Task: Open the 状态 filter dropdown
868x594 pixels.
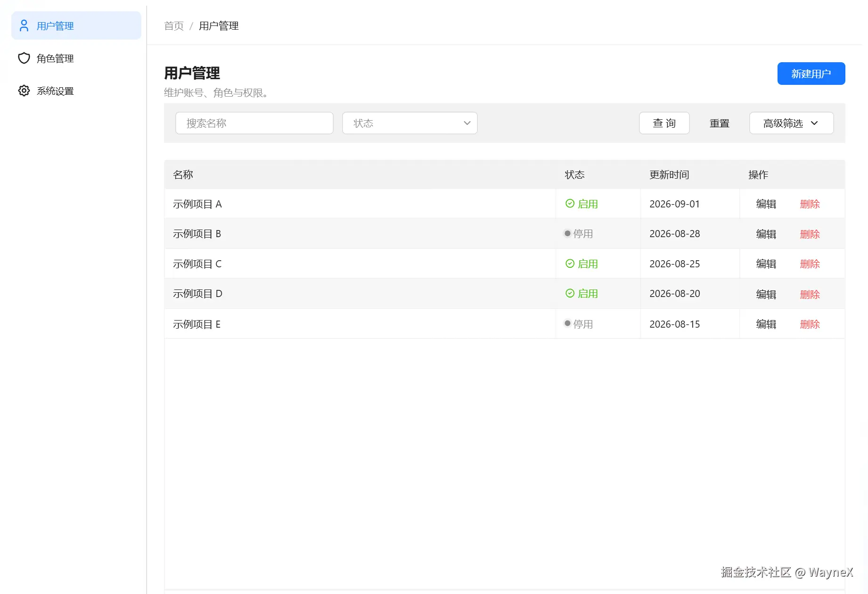Action: point(410,123)
